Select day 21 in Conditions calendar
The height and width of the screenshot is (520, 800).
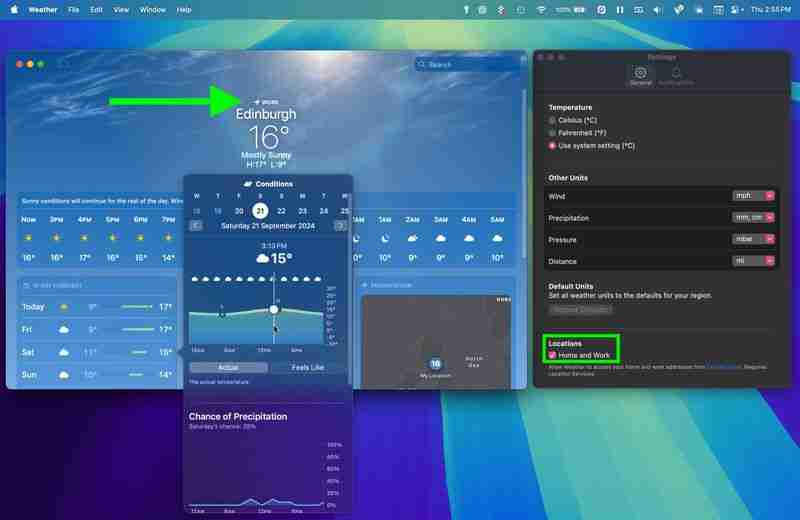click(x=260, y=211)
